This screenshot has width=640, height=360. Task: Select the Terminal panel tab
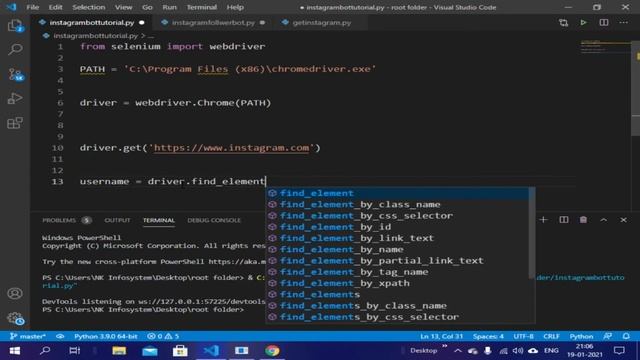159,220
